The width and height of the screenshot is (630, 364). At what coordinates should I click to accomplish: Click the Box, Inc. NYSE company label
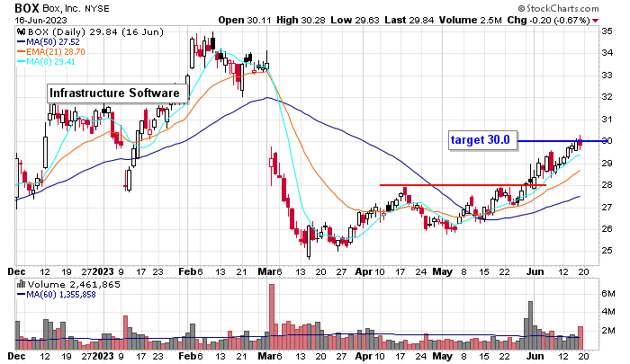(x=76, y=8)
